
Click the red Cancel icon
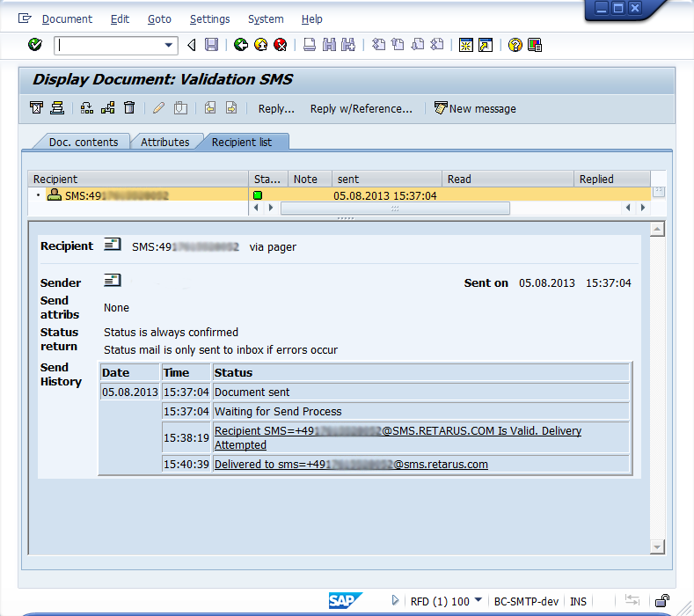[x=280, y=45]
